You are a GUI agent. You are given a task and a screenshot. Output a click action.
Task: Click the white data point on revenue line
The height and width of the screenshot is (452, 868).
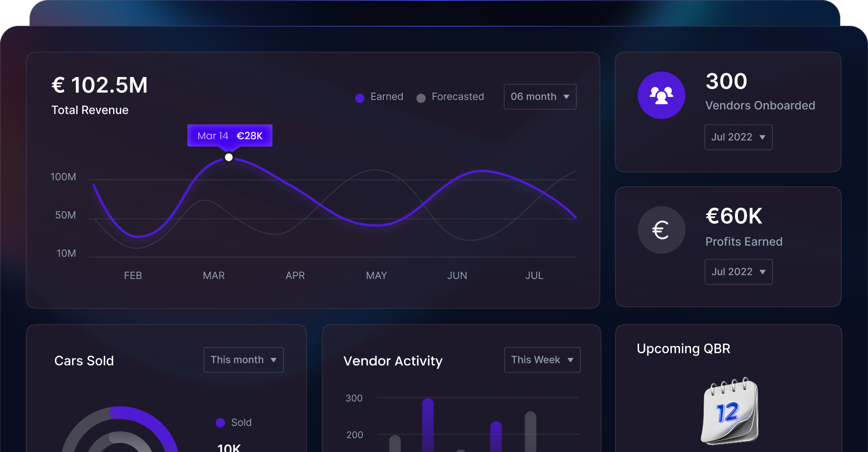tap(229, 157)
